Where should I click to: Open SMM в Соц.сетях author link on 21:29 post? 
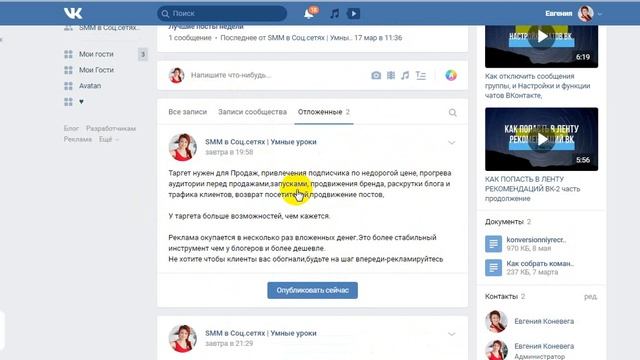pyautogui.click(x=261, y=333)
